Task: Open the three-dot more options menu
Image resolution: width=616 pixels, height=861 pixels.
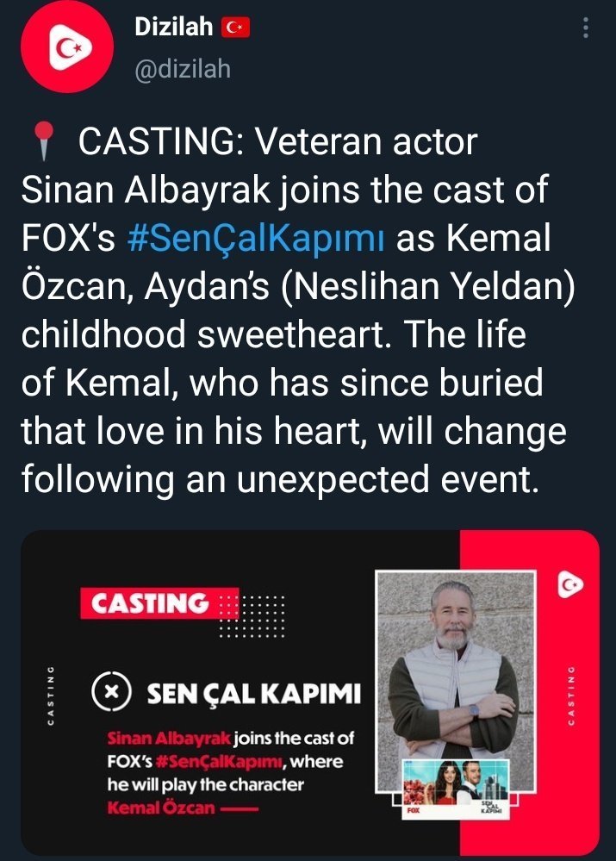Action: [587, 28]
